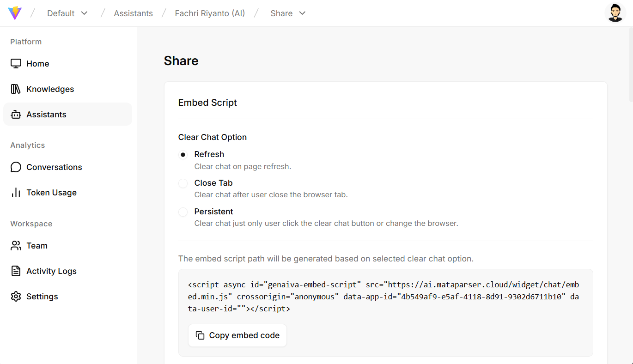Open the Default workspace dropdown
The image size is (633, 364).
point(67,13)
